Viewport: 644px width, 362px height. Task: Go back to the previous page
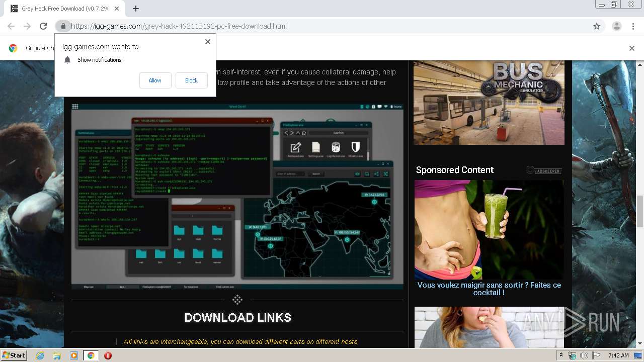(11, 26)
